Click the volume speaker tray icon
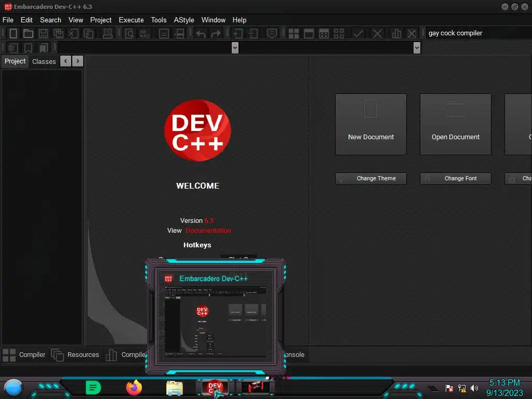 pyautogui.click(x=474, y=388)
